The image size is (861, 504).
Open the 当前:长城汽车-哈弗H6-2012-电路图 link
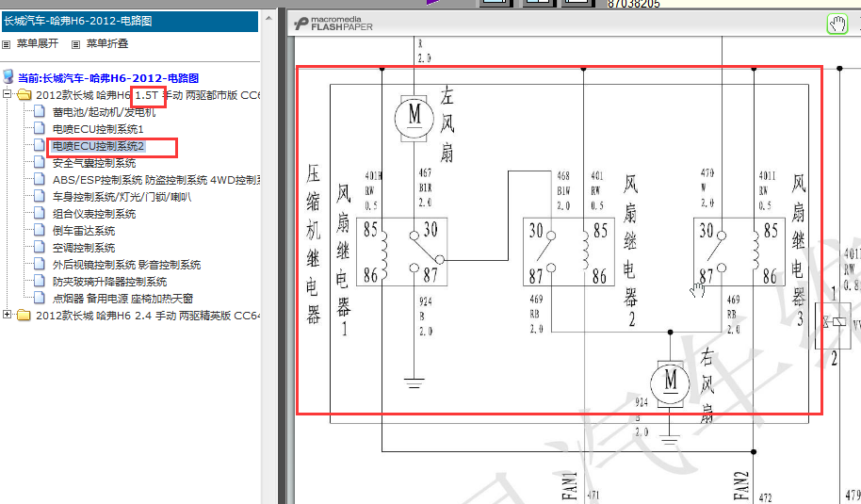click(108, 78)
